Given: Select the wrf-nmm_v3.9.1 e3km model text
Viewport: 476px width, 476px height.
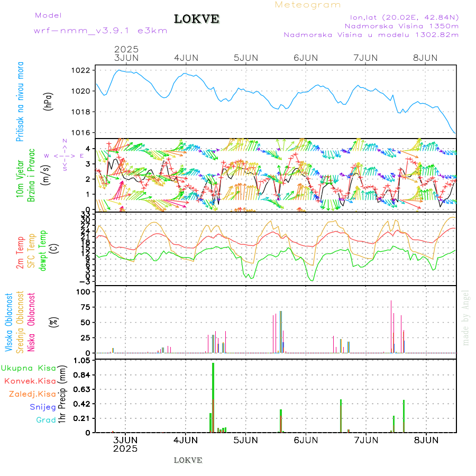Looking at the screenshot, I should [100, 31].
